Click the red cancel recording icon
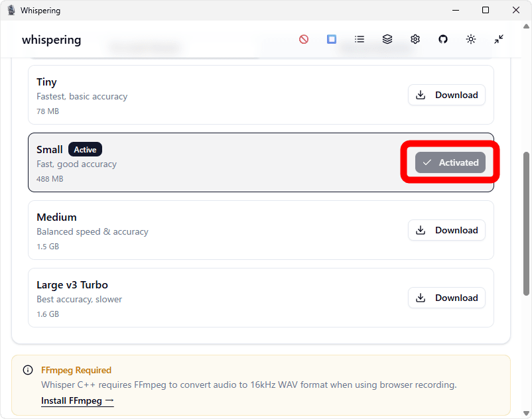 (304, 39)
